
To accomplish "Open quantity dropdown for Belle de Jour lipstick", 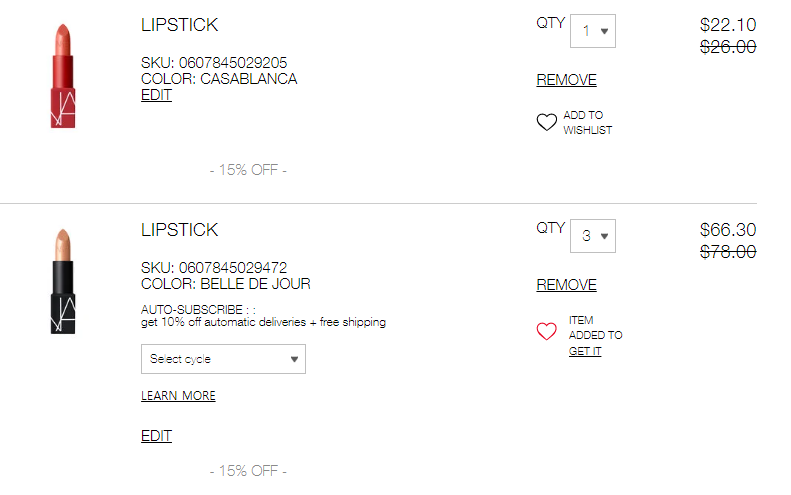I will 593,236.
